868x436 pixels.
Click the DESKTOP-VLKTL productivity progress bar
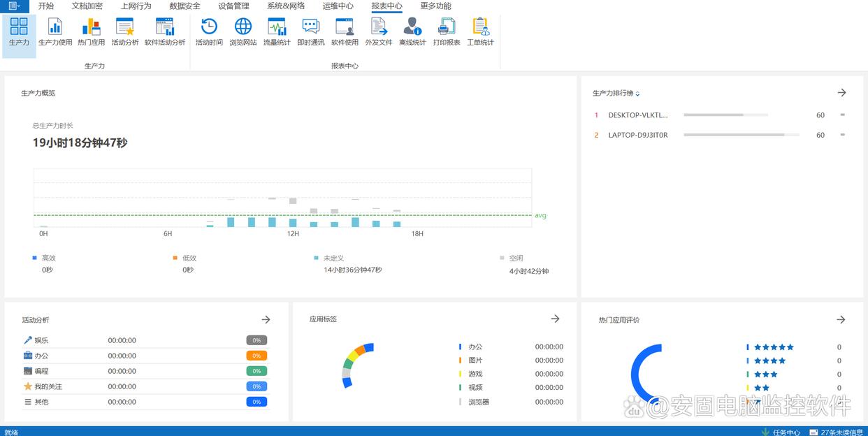pyautogui.click(x=725, y=115)
